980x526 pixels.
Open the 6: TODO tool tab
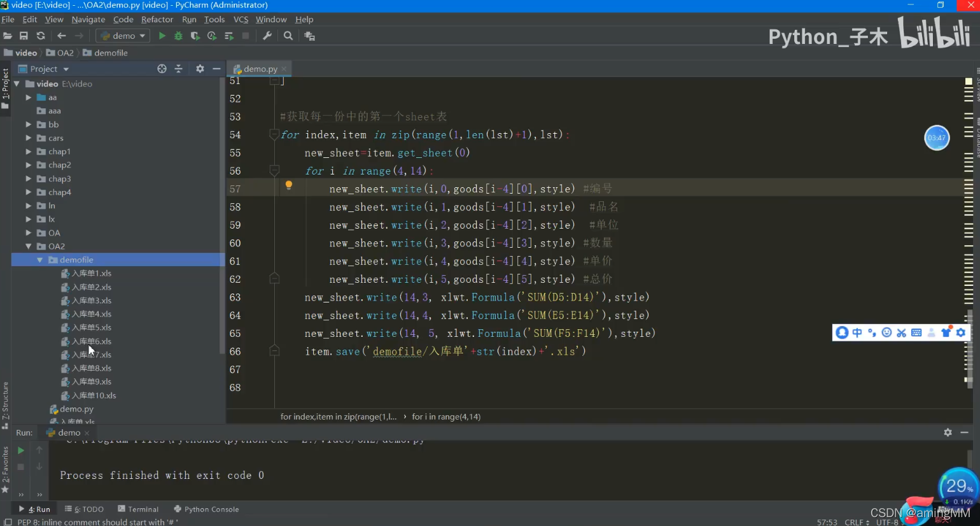coord(84,509)
